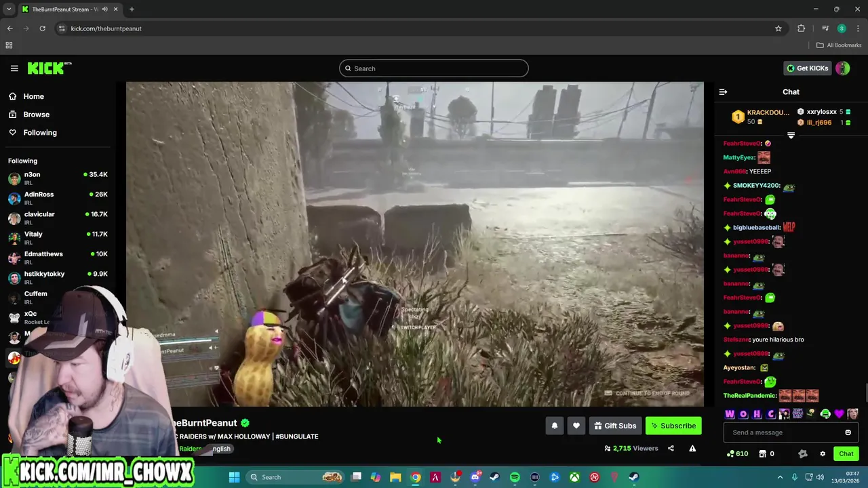Show hidden tray icons chevron
The height and width of the screenshot is (488, 868).
click(x=780, y=477)
